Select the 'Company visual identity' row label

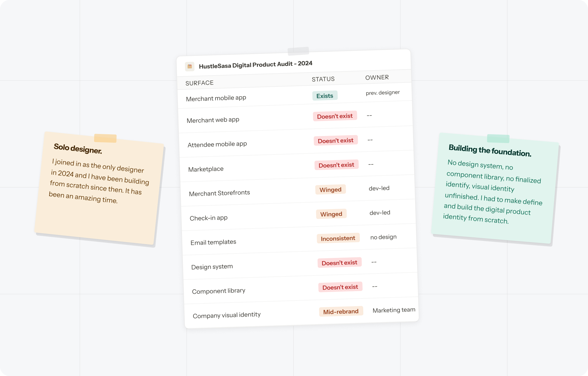[227, 315]
